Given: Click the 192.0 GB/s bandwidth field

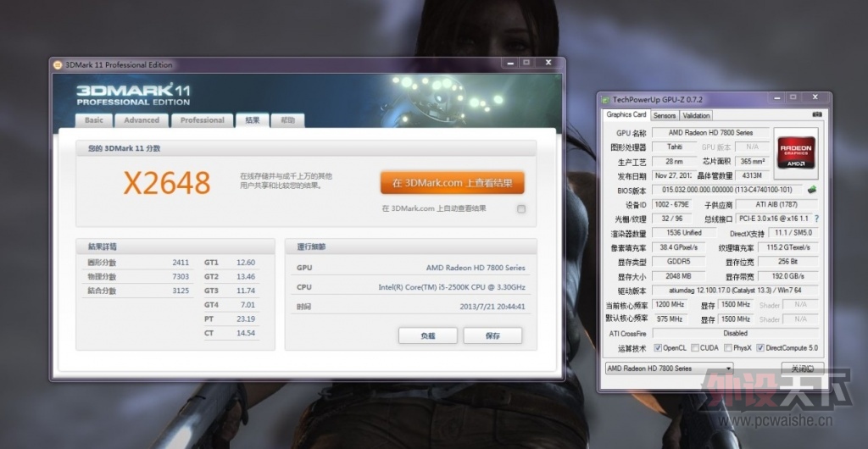Looking at the screenshot, I should click(x=787, y=276).
